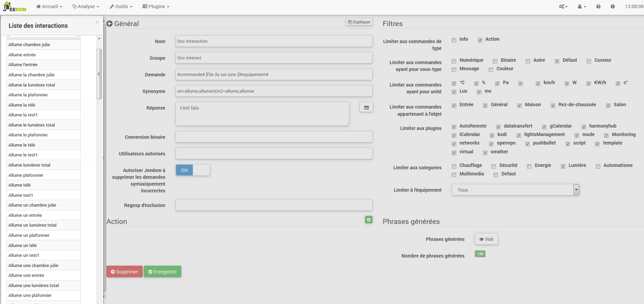Open the Réponse field options icon
Screen dimensions: 644x304
366,108
